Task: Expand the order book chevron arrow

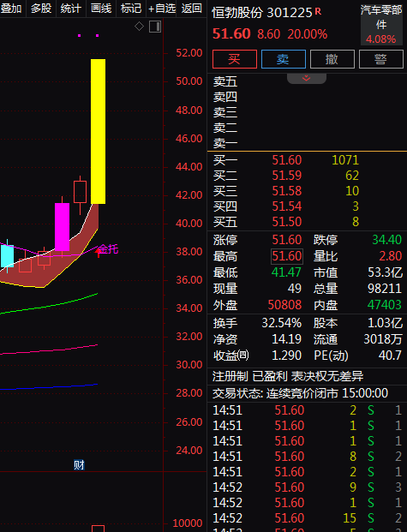Action: (x=306, y=78)
